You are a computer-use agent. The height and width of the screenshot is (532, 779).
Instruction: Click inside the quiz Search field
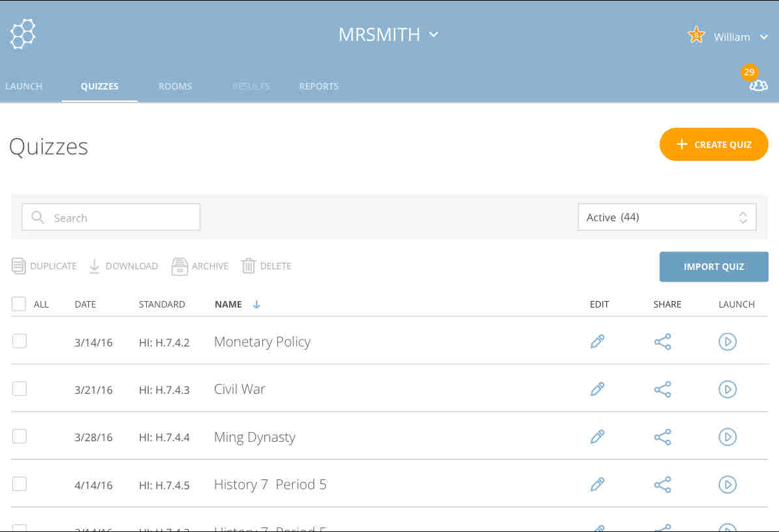coord(111,217)
